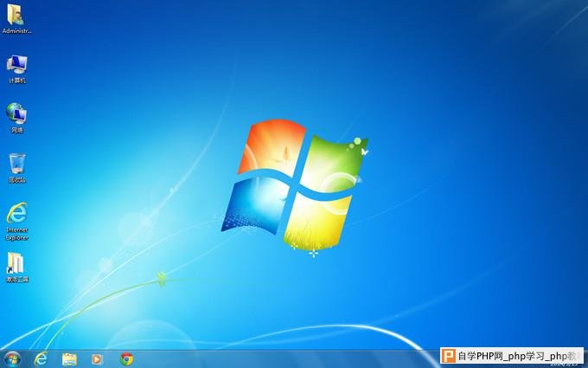Launch Internet Explorer from the taskbar
Screen dimensions: 588x368
pos(41,359)
